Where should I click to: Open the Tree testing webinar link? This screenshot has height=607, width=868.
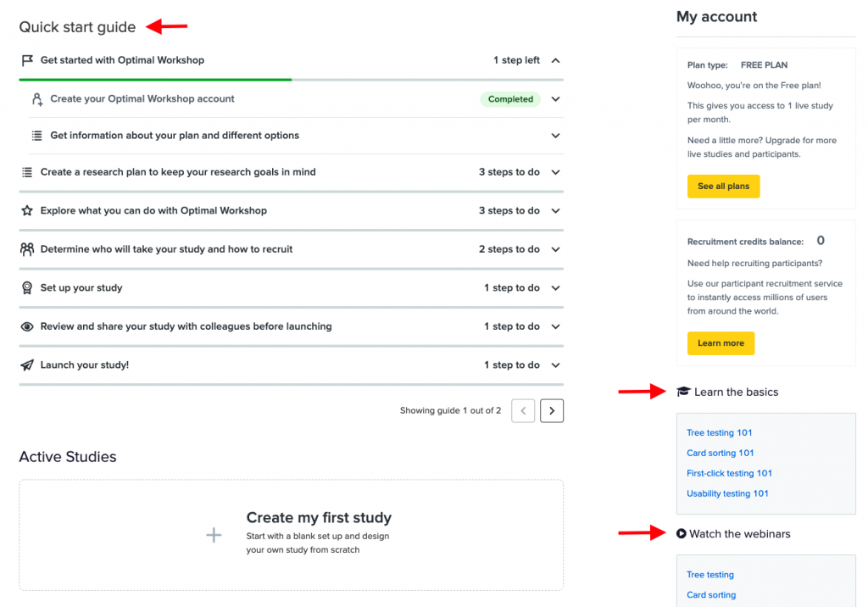pos(710,575)
